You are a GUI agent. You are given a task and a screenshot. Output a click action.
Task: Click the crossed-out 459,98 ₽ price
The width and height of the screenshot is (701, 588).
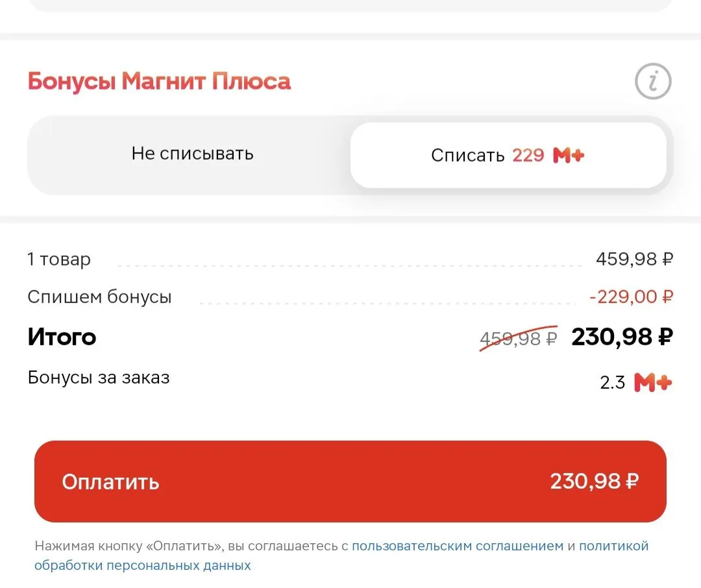pyautogui.click(x=519, y=339)
